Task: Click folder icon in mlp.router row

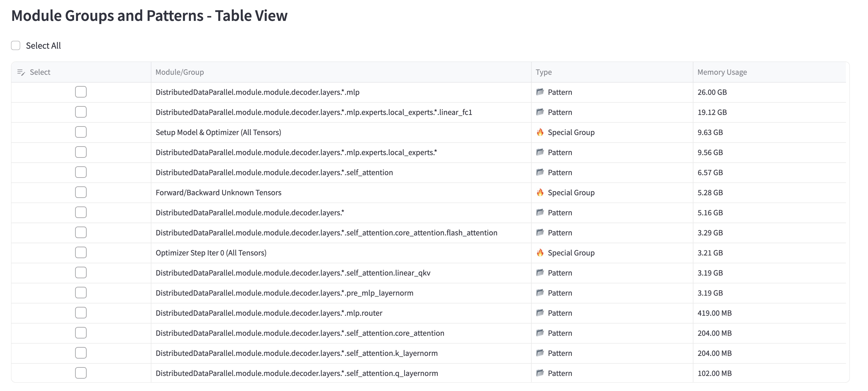Action: (x=540, y=313)
